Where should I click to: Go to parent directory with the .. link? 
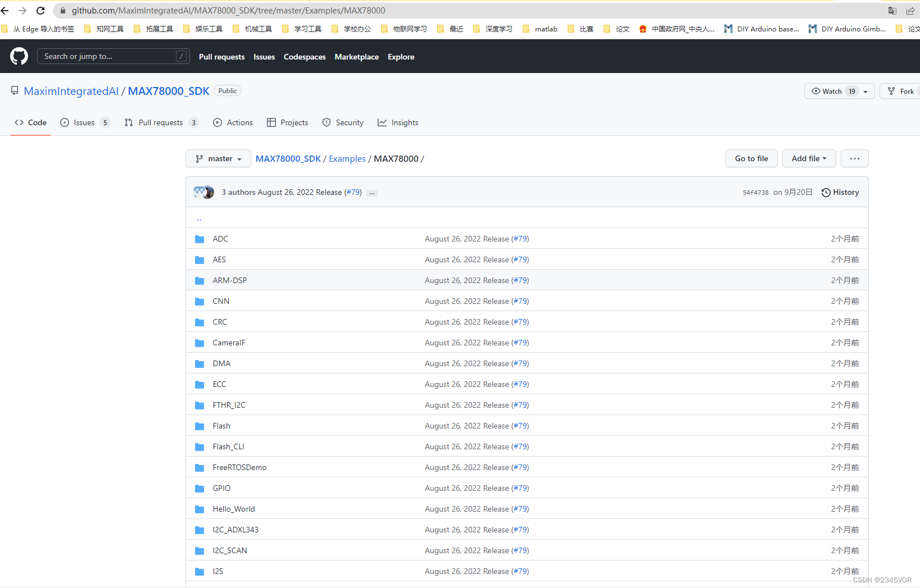coord(199,218)
